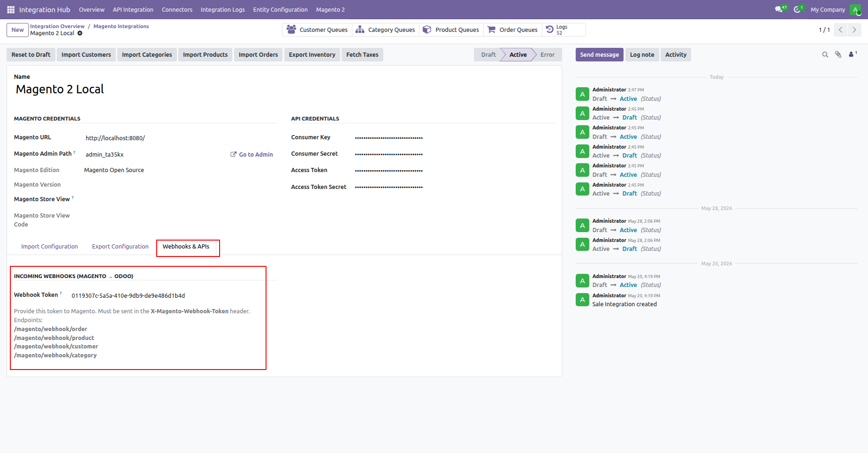The image size is (868, 453).
Task: Click the Consumer Key password field
Action: tap(454, 137)
